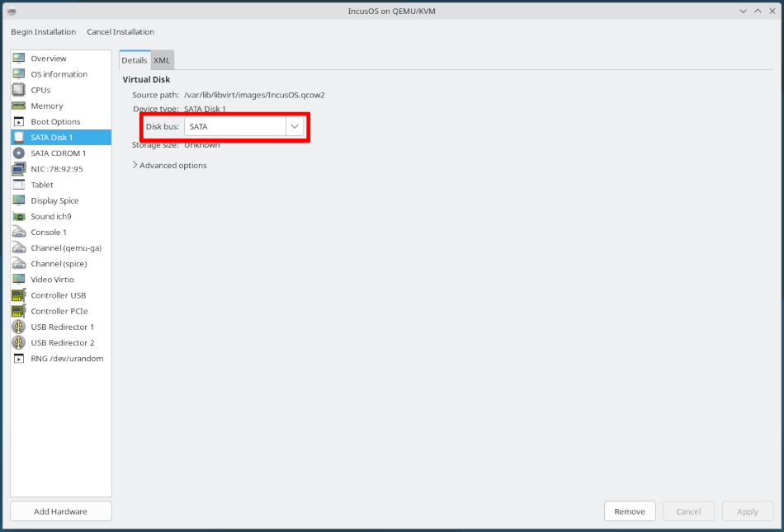Open the Controller PCIe entry icon
784x532 pixels.
tap(18, 311)
